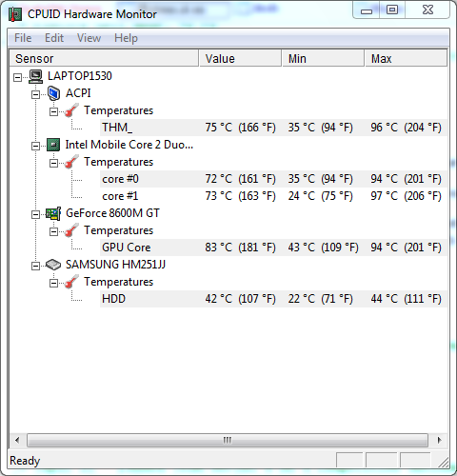Select the Intel Mobile Core 2 Duo... label
Screen dimensions: 457x476
click(x=129, y=145)
